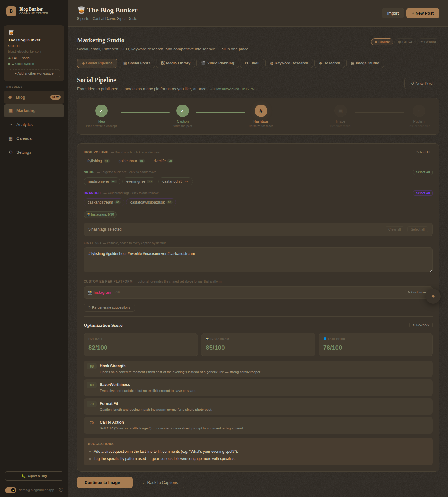This screenshot has width=448, height=497.
Task: Click Report a Bug
Action: 34,476
